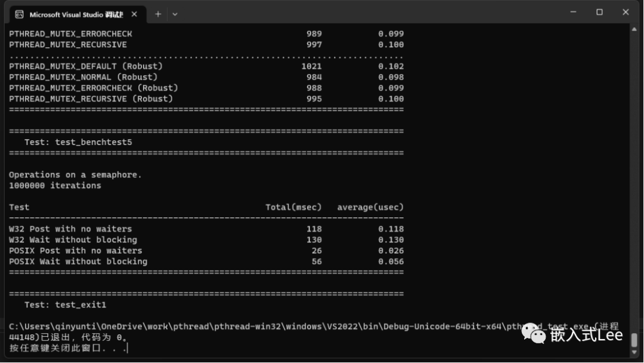Click 'POSIX Wait without blocking' row

coord(206,262)
